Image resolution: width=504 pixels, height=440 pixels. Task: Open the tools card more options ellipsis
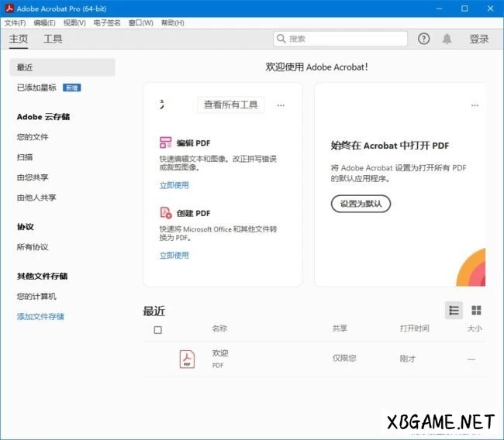click(281, 105)
